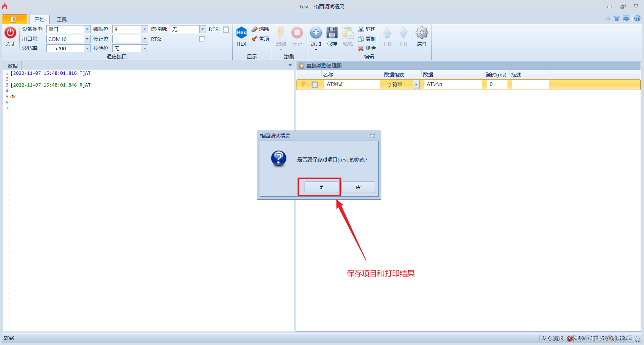Click the red power 关闭 icon

[10, 33]
